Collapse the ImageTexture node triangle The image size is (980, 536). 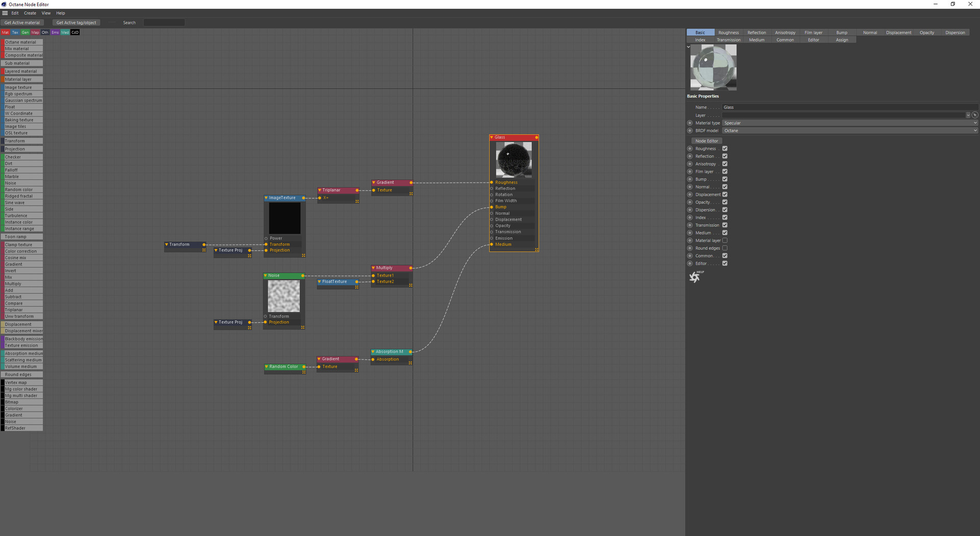tap(266, 198)
